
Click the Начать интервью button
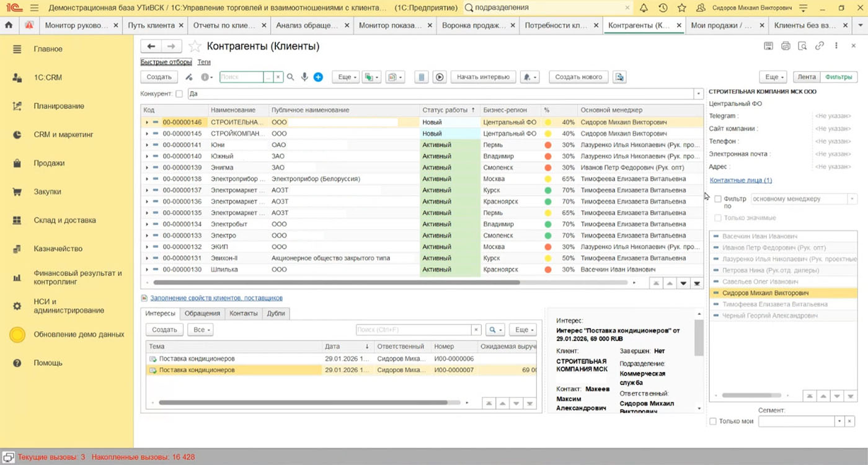[x=483, y=77]
